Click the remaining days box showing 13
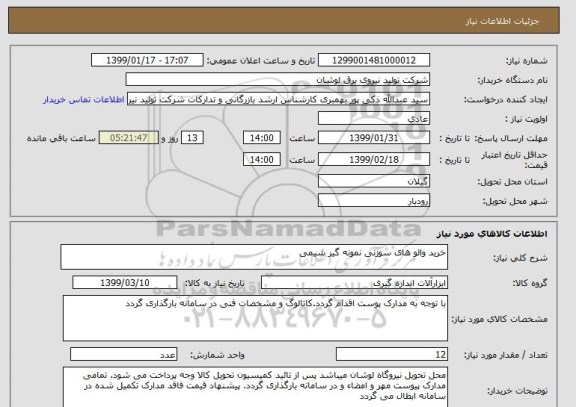This screenshot has width=576, height=407. coord(192,138)
